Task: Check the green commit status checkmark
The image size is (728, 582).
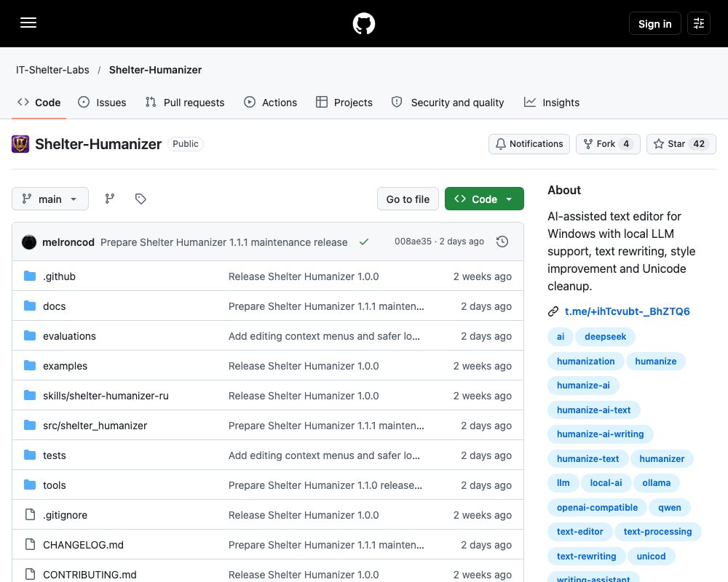Action: pyautogui.click(x=364, y=242)
